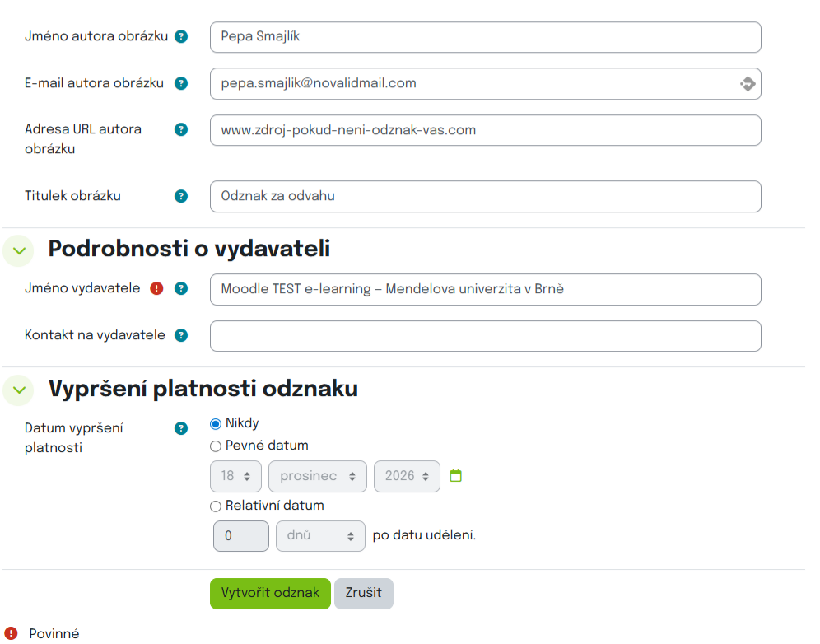Open the 2026 year dropdown

[407, 476]
